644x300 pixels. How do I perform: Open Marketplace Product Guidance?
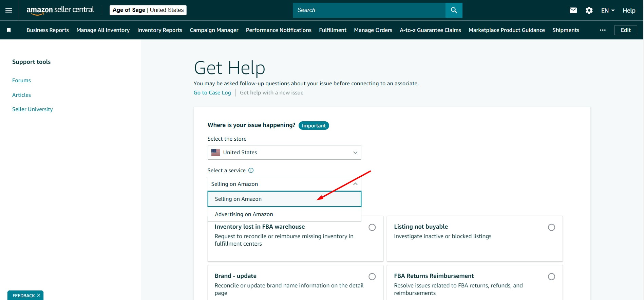pos(507,30)
